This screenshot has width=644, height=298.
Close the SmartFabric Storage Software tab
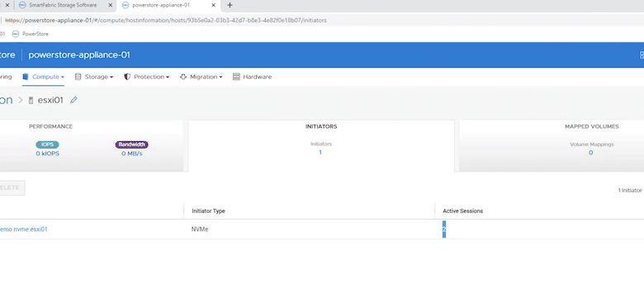click(x=110, y=5)
